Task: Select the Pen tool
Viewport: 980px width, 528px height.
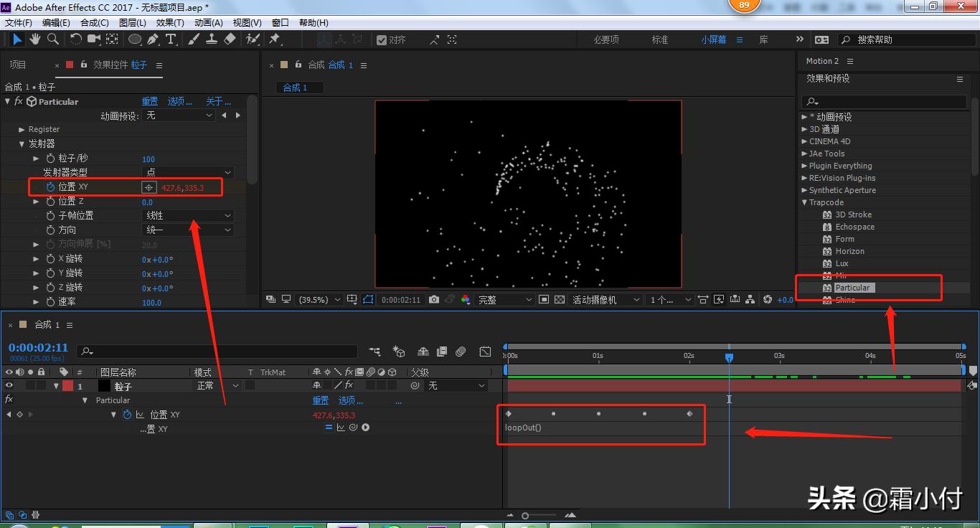Action: click(154, 39)
